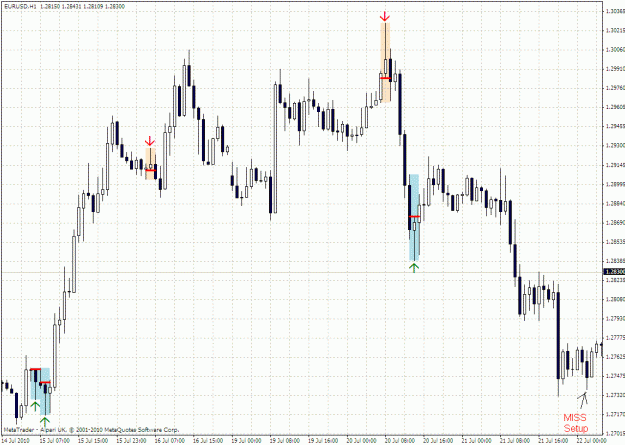Click the "16 Jul 15:00" time axis label

point(208,441)
